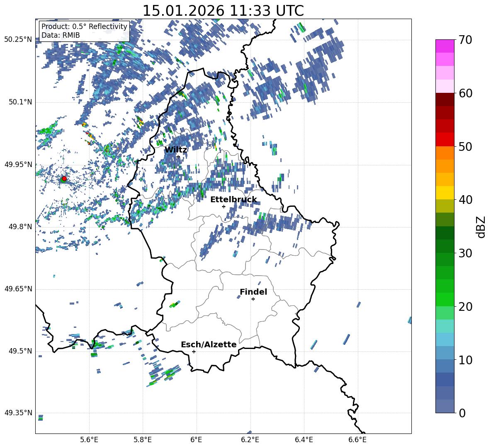Image resolution: width=491 pixels, height=448 pixels.
Task: Click the Wiltz city label
Action: [x=176, y=150]
